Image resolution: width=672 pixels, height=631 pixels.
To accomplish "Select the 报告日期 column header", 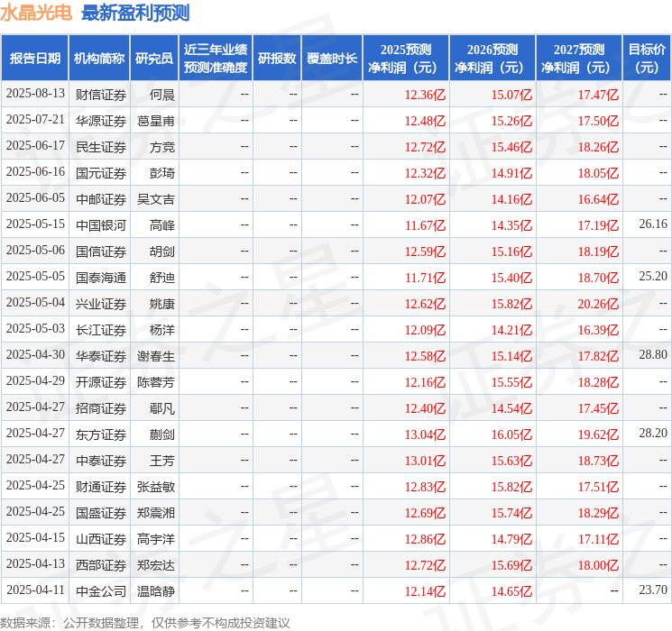I will tap(34, 58).
